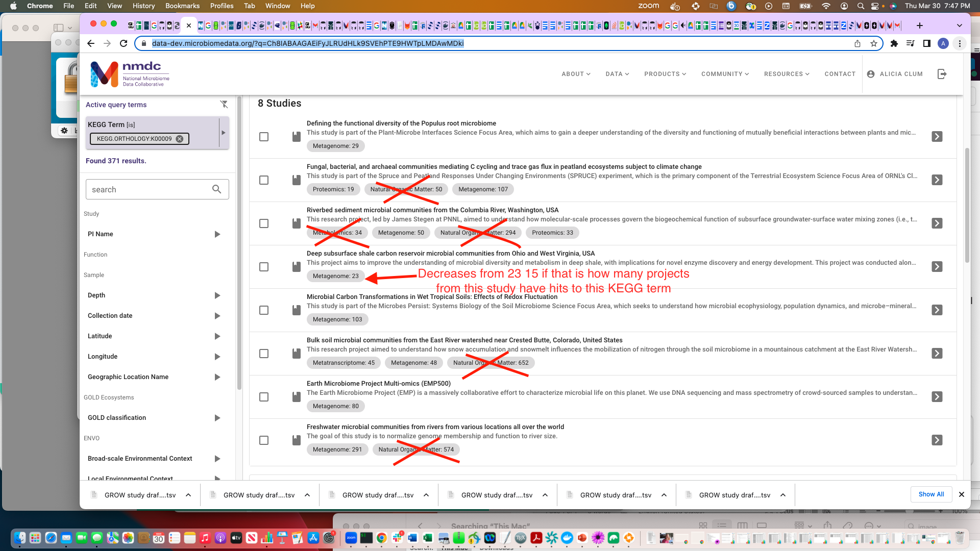980x551 pixels.
Task: Open the CONTACT page link
Action: tap(840, 74)
